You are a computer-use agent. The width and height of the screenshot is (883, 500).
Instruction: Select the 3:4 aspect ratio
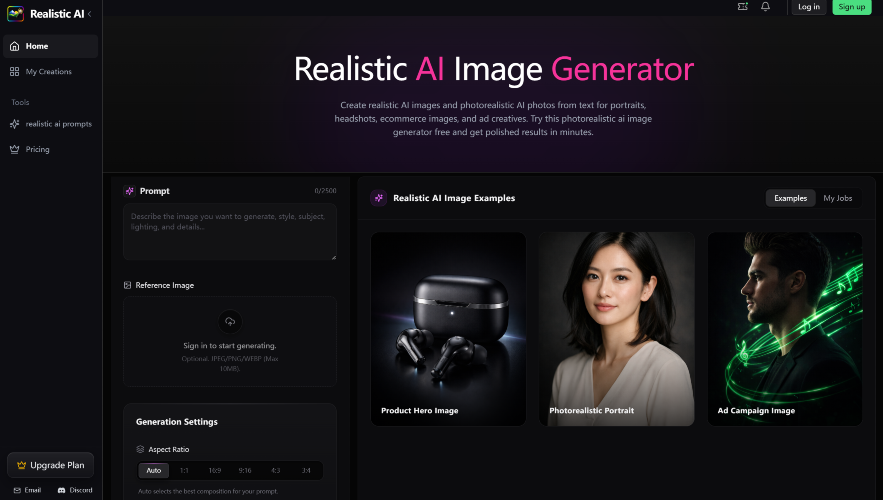pyautogui.click(x=306, y=470)
